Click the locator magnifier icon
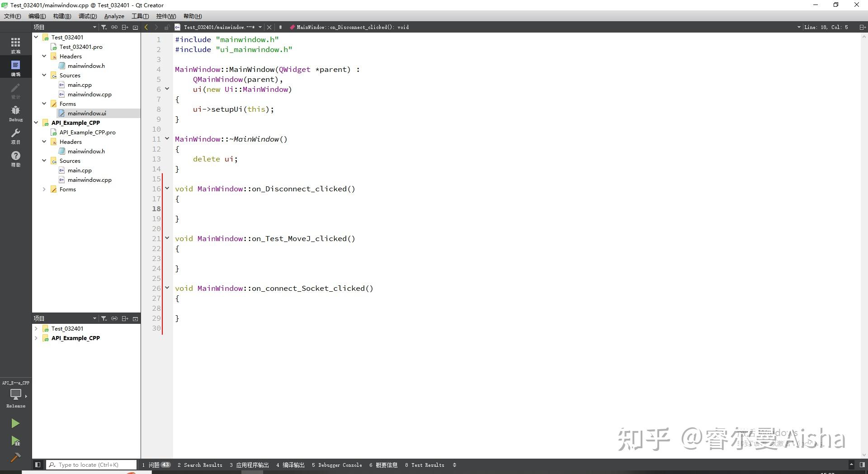Image resolution: width=868 pixels, height=474 pixels. point(52,465)
